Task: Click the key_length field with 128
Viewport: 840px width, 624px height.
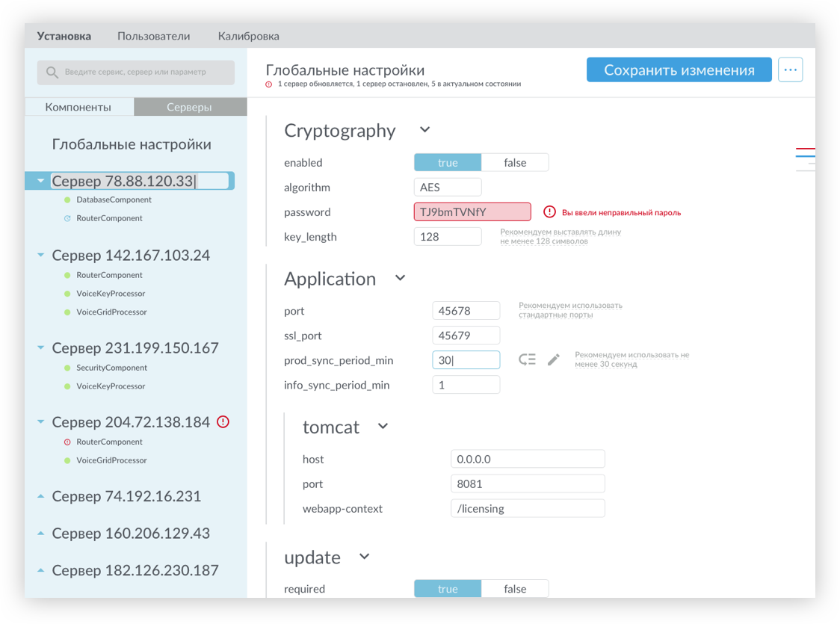Action: click(x=448, y=237)
